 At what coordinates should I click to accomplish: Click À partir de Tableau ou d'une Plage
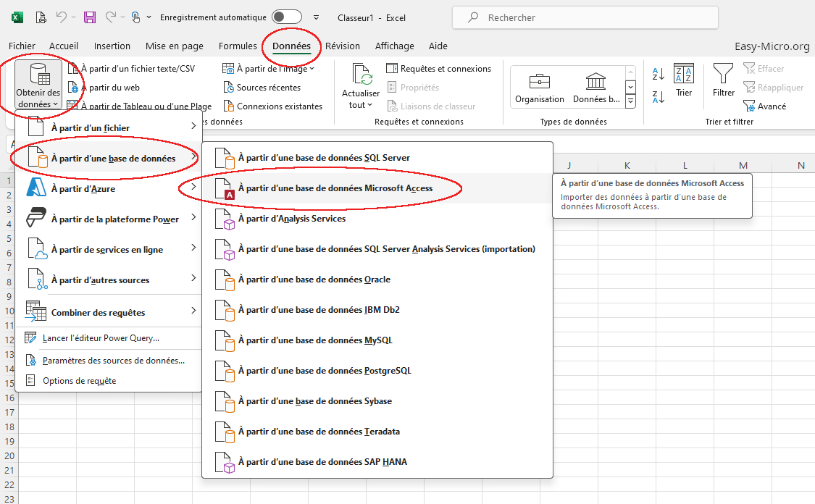(x=139, y=106)
